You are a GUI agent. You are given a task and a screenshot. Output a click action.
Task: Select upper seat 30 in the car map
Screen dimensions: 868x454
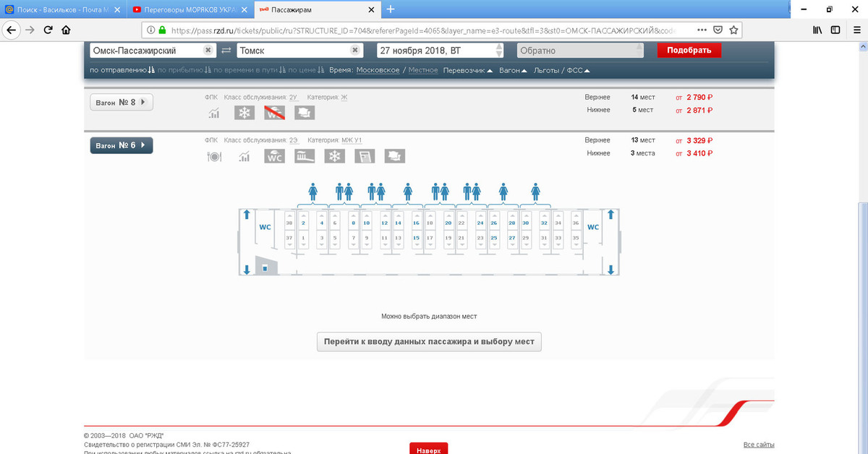tap(526, 220)
